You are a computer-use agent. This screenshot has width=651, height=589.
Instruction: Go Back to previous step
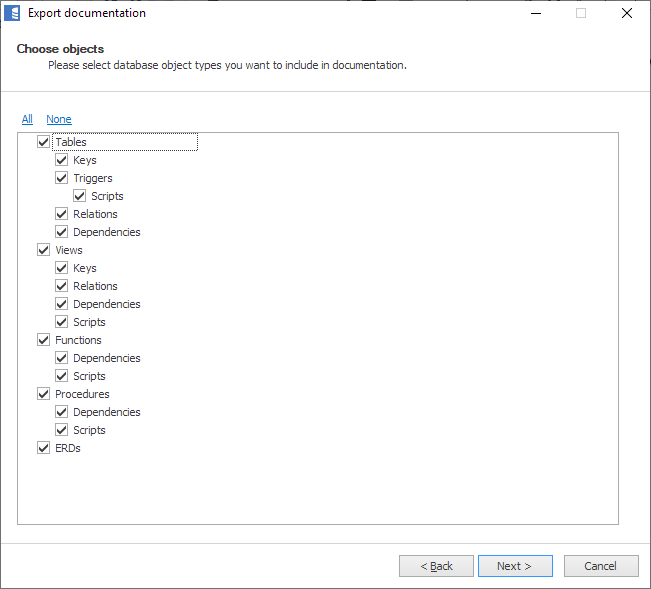436,566
